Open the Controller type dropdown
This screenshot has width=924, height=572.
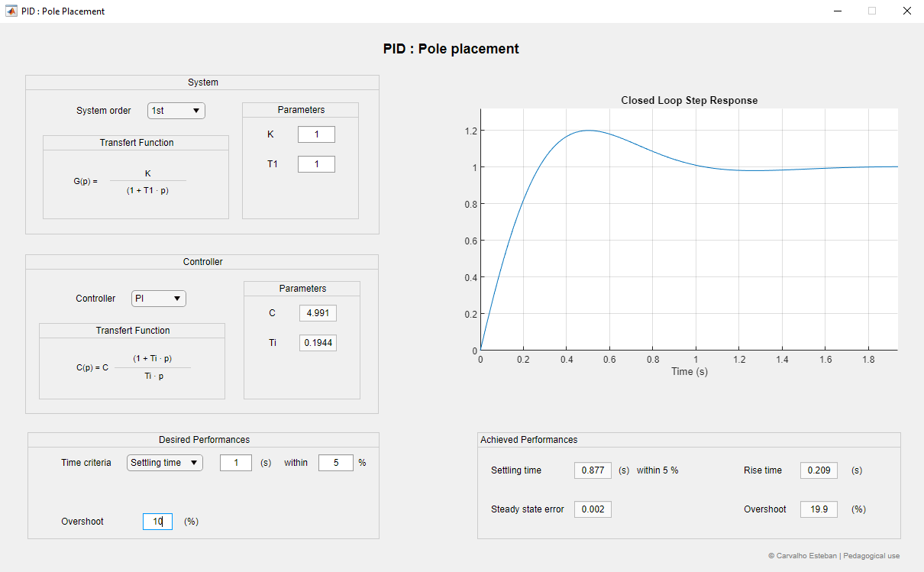coord(159,299)
